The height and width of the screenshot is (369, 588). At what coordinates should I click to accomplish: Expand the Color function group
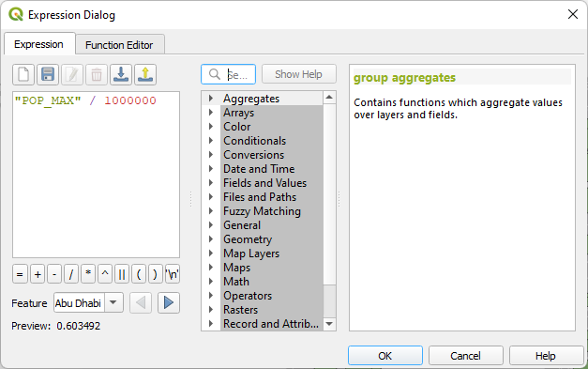click(211, 127)
